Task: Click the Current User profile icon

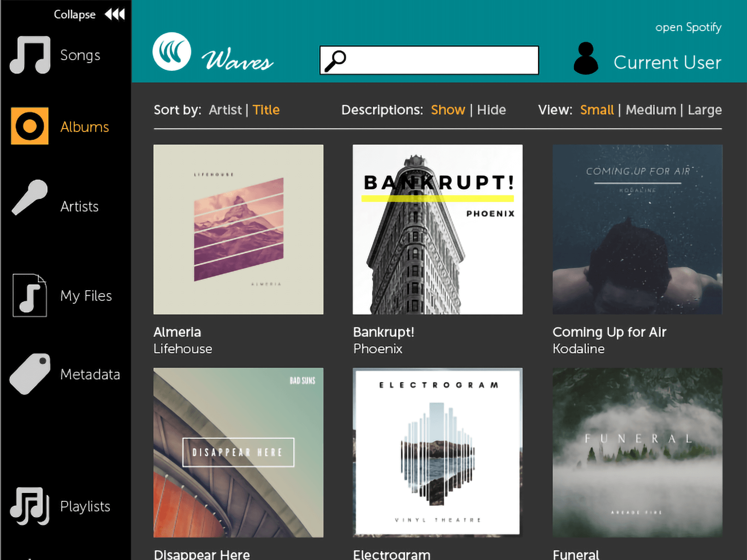Action: 586,59
